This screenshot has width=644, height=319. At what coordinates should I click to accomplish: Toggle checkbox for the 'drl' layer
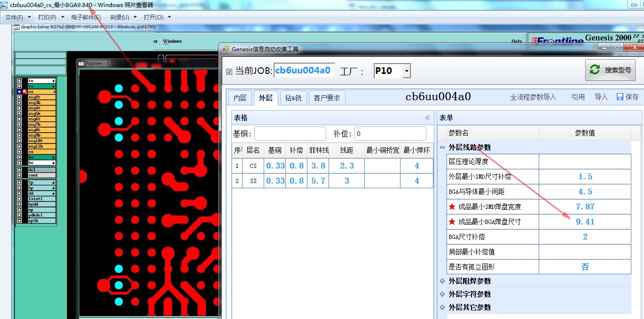point(19,169)
